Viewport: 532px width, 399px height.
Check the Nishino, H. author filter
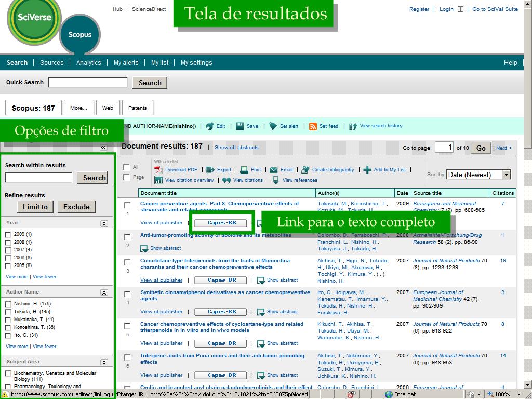[8, 304]
